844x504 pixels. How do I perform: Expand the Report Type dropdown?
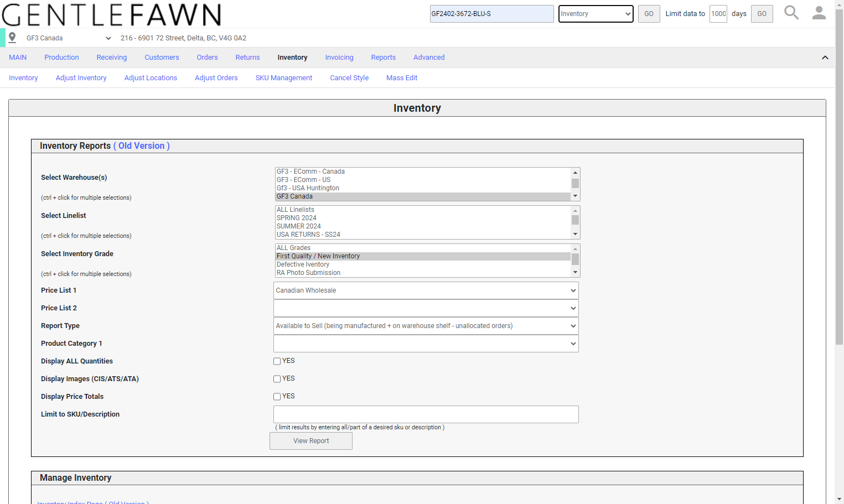pos(426,326)
